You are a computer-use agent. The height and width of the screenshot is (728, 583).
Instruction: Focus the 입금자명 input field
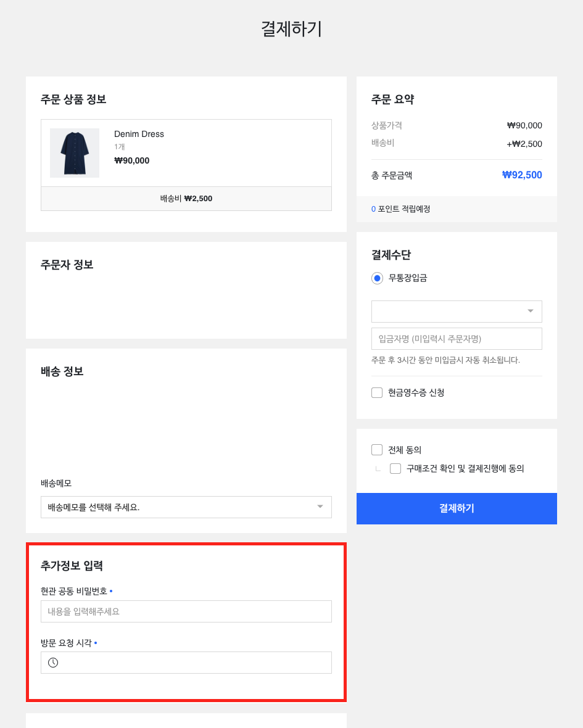click(x=457, y=339)
